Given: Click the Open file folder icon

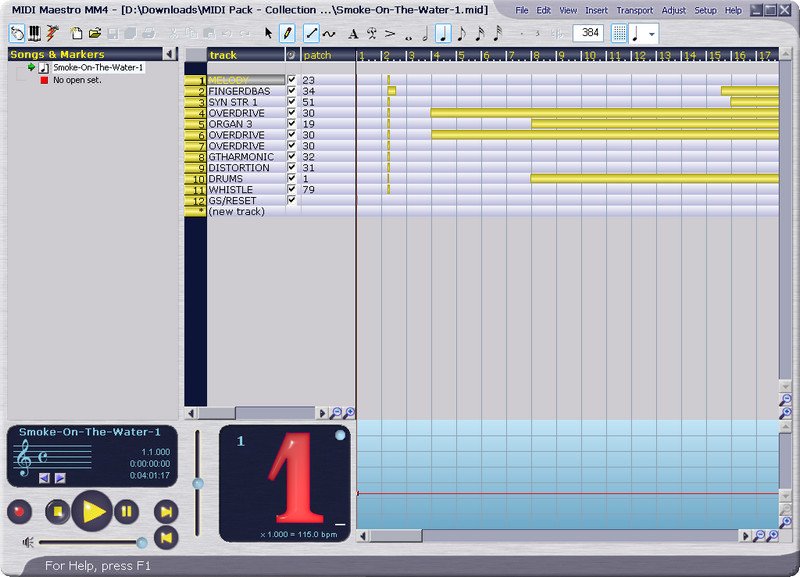Looking at the screenshot, I should tap(95, 33).
